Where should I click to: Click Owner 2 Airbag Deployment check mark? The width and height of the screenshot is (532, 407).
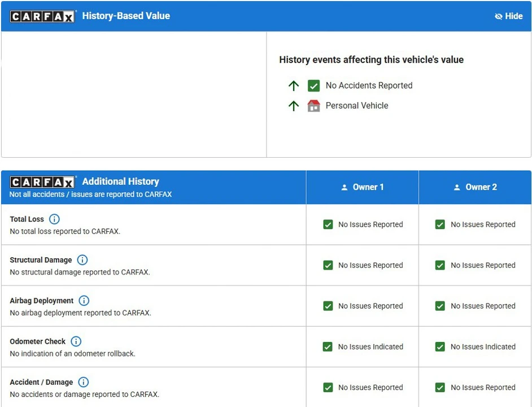440,306
